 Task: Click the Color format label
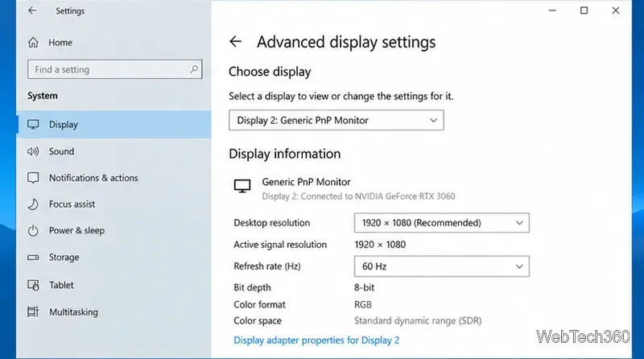(x=259, y=304)
